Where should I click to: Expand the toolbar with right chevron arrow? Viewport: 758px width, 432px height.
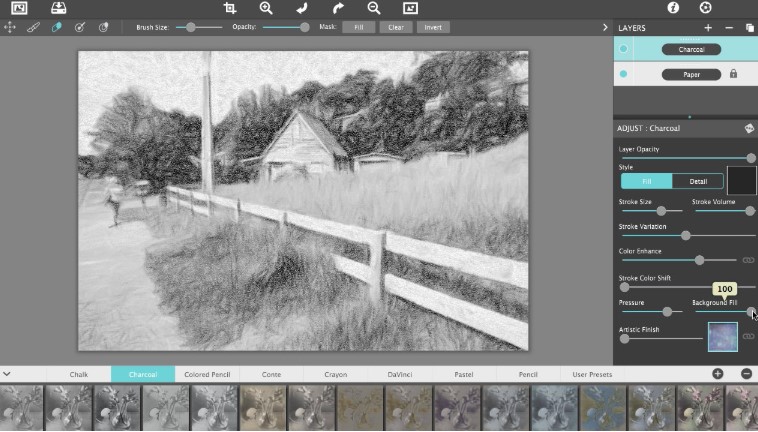[604, 27]
